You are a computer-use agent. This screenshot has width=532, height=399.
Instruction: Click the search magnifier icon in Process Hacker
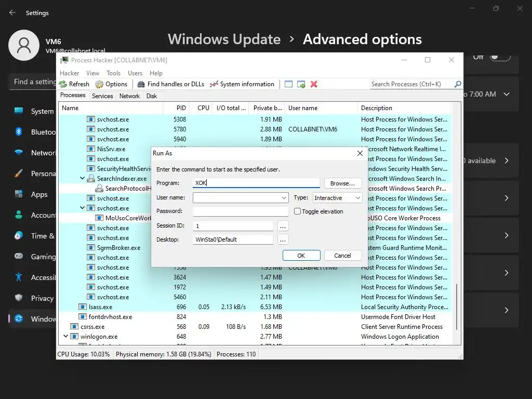pos(458,84)
